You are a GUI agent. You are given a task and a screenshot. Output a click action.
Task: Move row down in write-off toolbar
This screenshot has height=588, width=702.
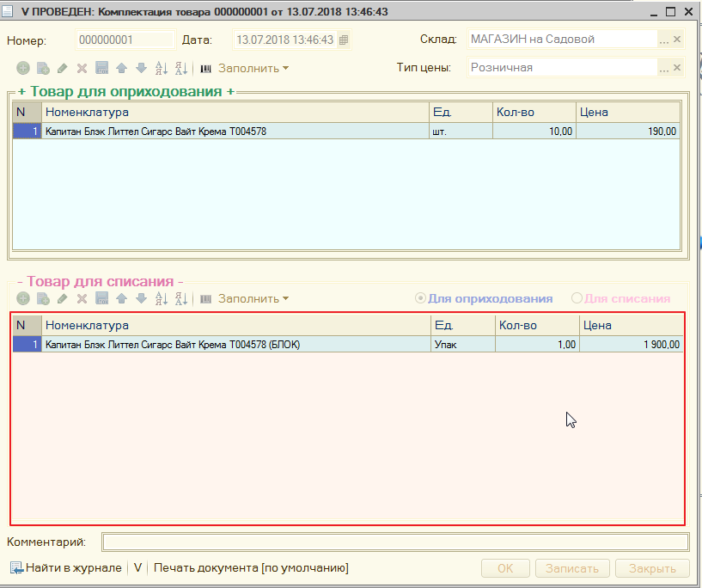coord(142,298)
